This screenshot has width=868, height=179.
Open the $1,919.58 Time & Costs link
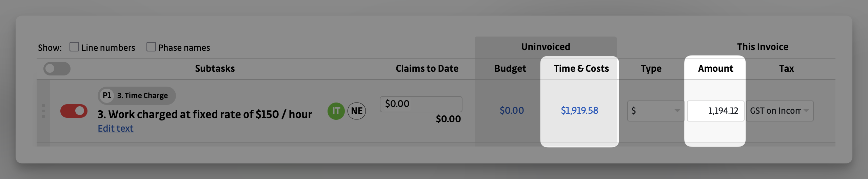[x=579, y=110]
